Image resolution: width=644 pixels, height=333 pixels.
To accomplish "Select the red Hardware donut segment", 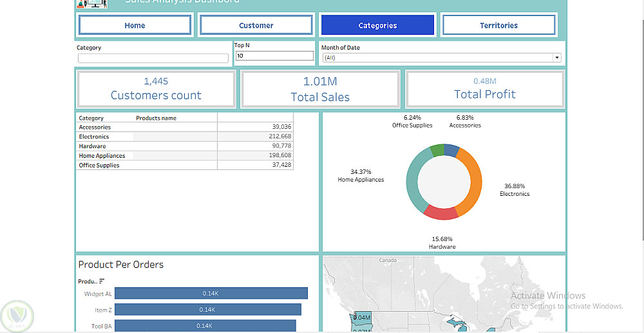I will [441, 213].
